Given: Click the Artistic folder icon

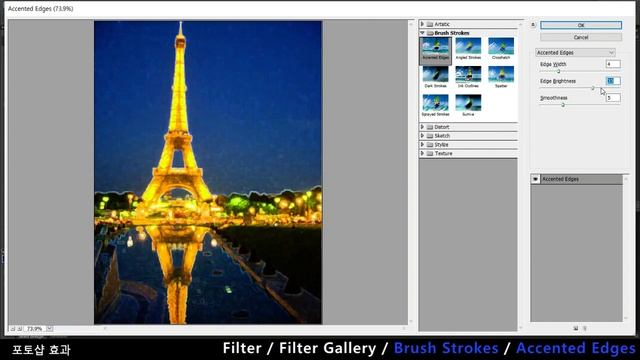Looking at the screenshot, I should [429, 24].
